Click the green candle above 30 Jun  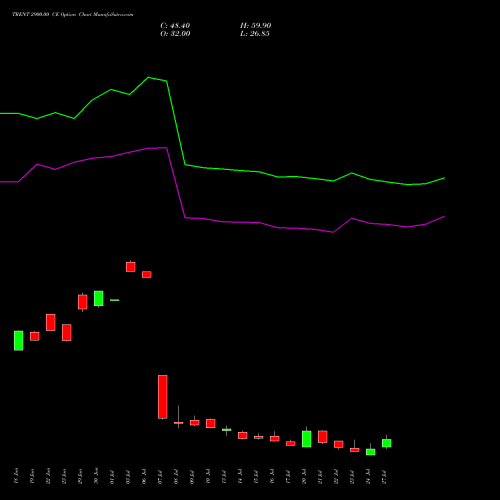99,298
